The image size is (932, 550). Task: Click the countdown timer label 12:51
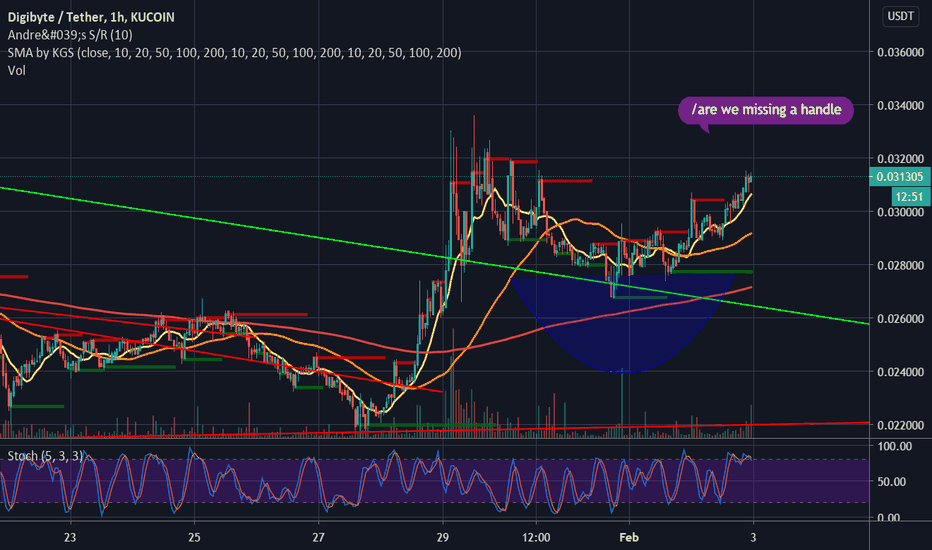pyautogui.click(x=909, y=196)
